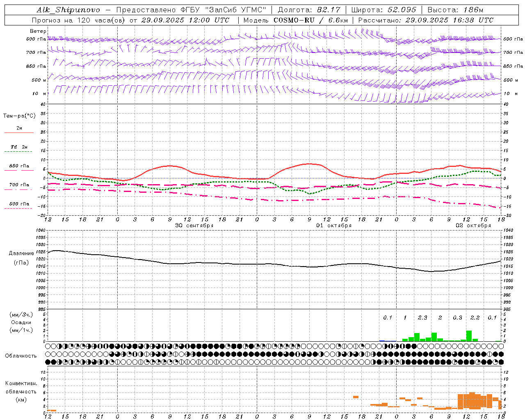Click the "700 гПа" temperature legend entry
The width and height of the screenshot is (525, 420).
(x=19, y=185)
